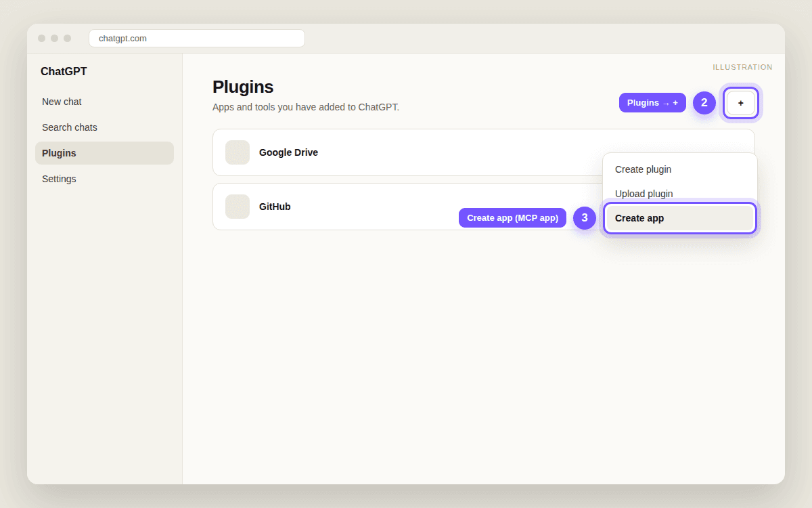Click the ChatGPT logo title
812x508 pixels.
tap(64, 72)
